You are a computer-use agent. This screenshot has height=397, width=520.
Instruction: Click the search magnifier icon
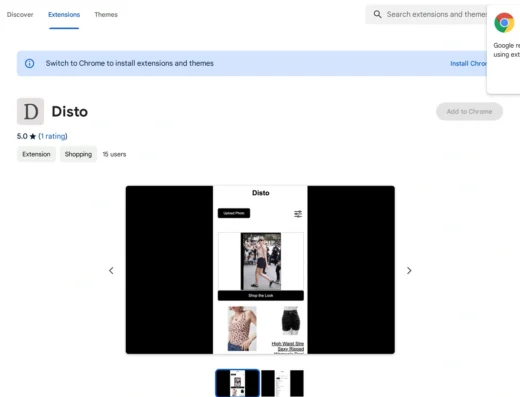(x=377, y=14)
